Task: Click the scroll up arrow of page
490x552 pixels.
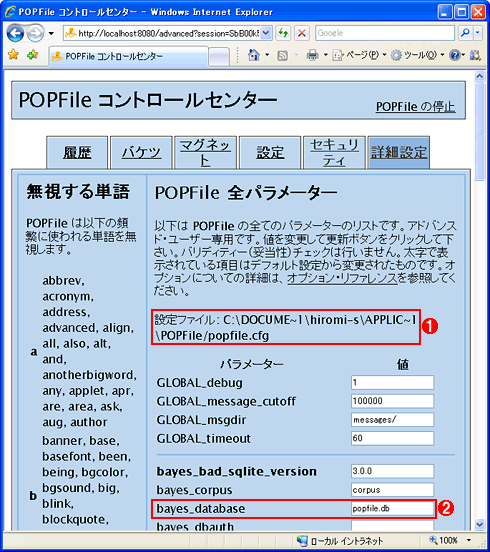Action: tap(479, 76)
